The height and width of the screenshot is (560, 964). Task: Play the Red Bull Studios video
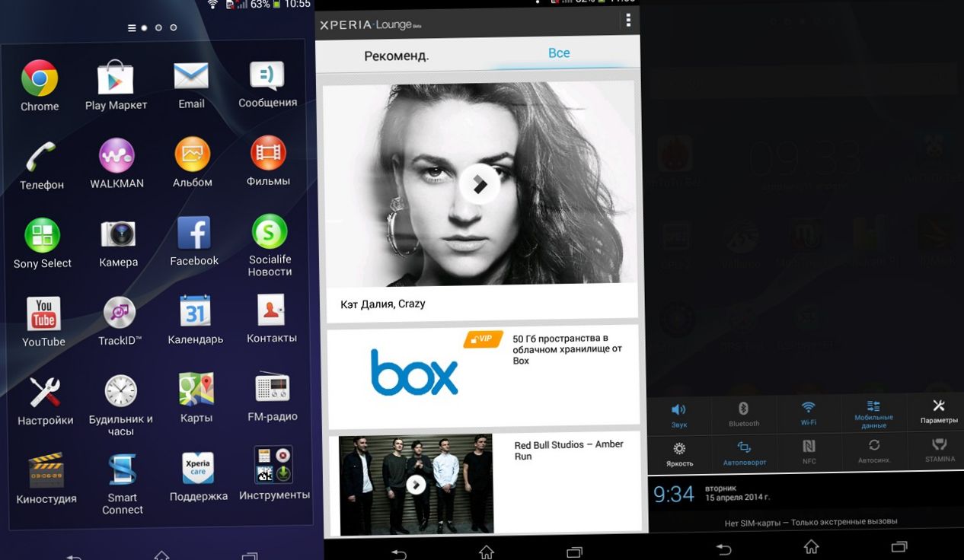click(416, 484)
